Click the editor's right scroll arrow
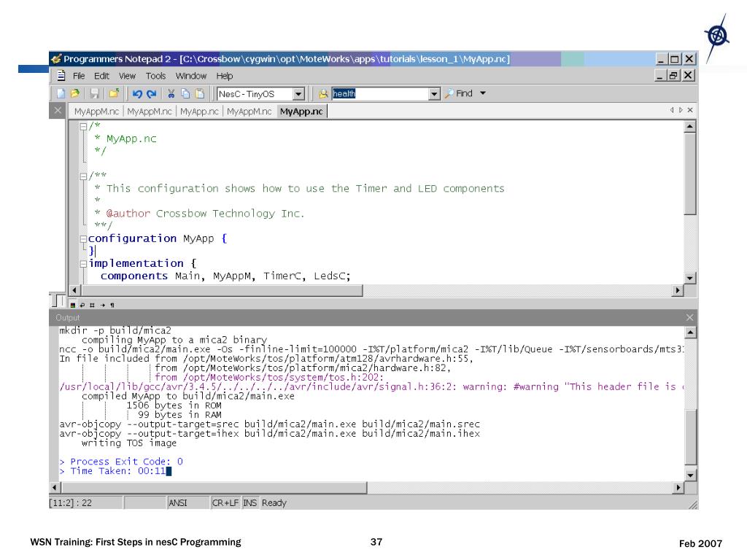This screenshot has height=560, width=747. (678, 290)
